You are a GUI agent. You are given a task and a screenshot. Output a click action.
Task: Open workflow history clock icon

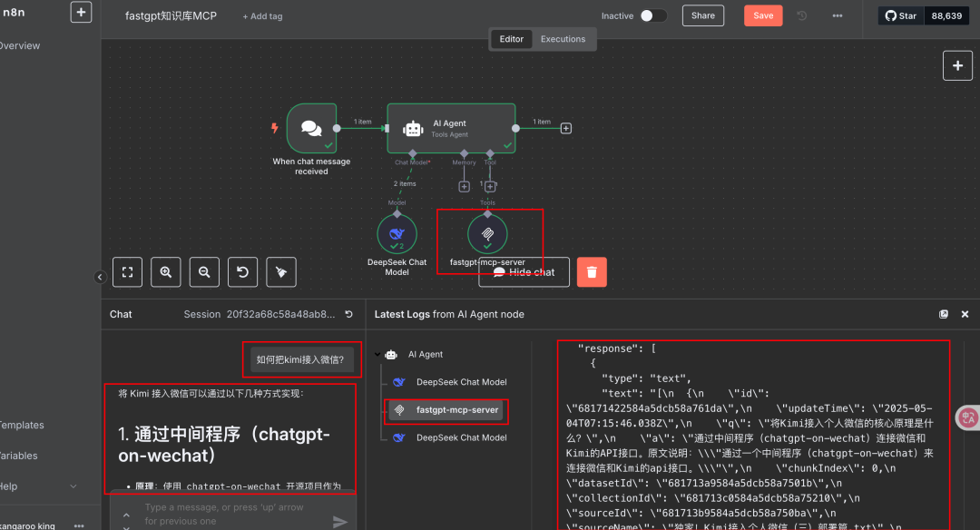[802, 15]
